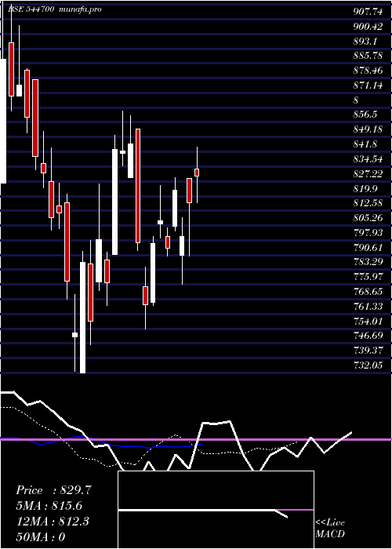Click the 739.37 price axis label
Viewport: 392px width, 549px height.
pos(368,351)
